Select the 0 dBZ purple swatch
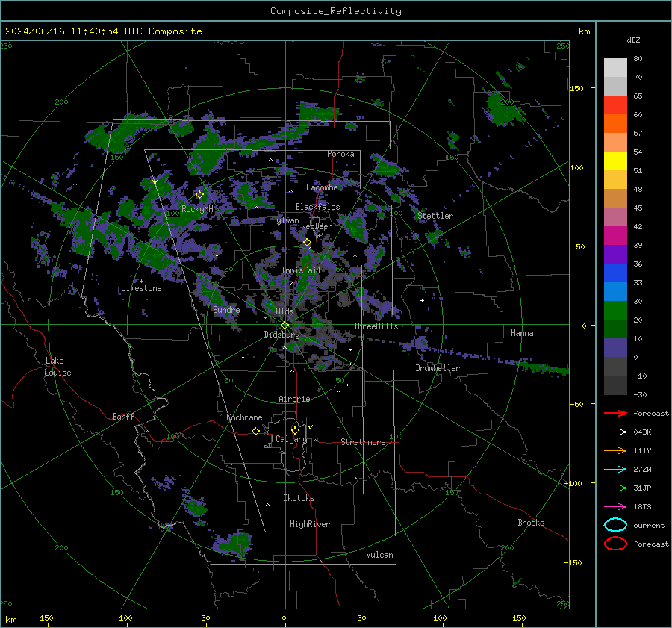Screen dimensions: 672x628 pyautogui.click(x=615, y=348)
